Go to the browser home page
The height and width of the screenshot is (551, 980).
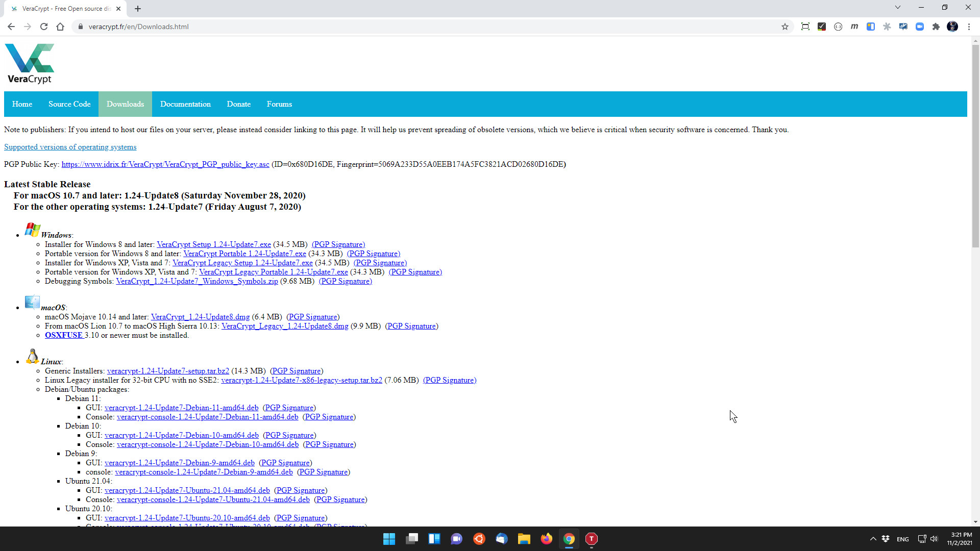(60, 27)
